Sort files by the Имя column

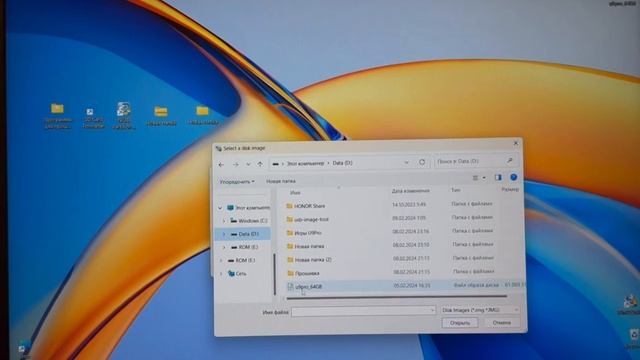pos(295,193)
